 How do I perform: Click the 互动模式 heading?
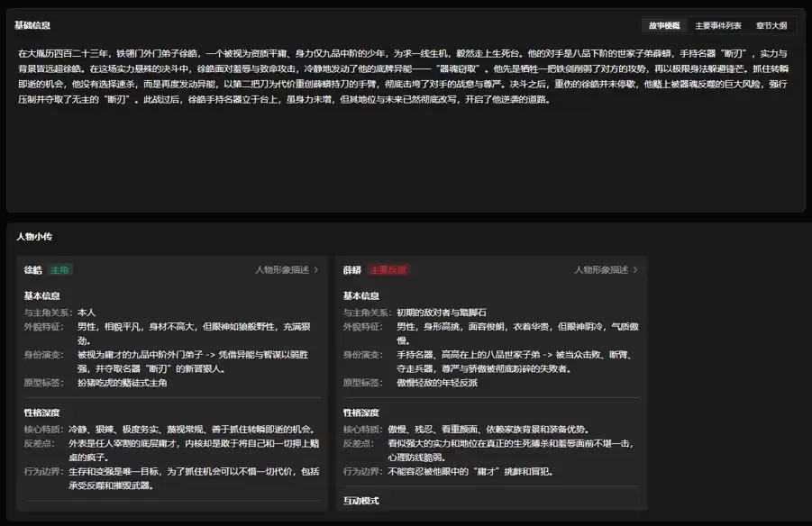pos(360,501)
